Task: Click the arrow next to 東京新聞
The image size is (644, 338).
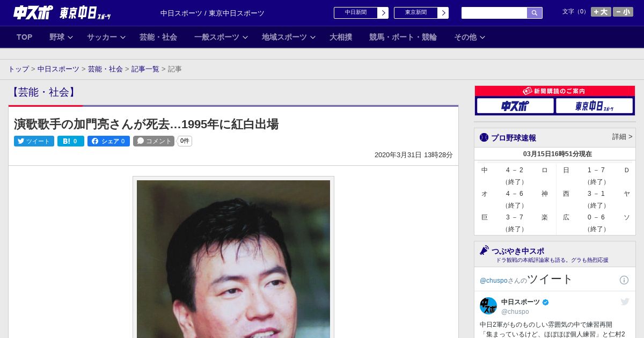Action: pyautogui.click(x=443, y=13)
